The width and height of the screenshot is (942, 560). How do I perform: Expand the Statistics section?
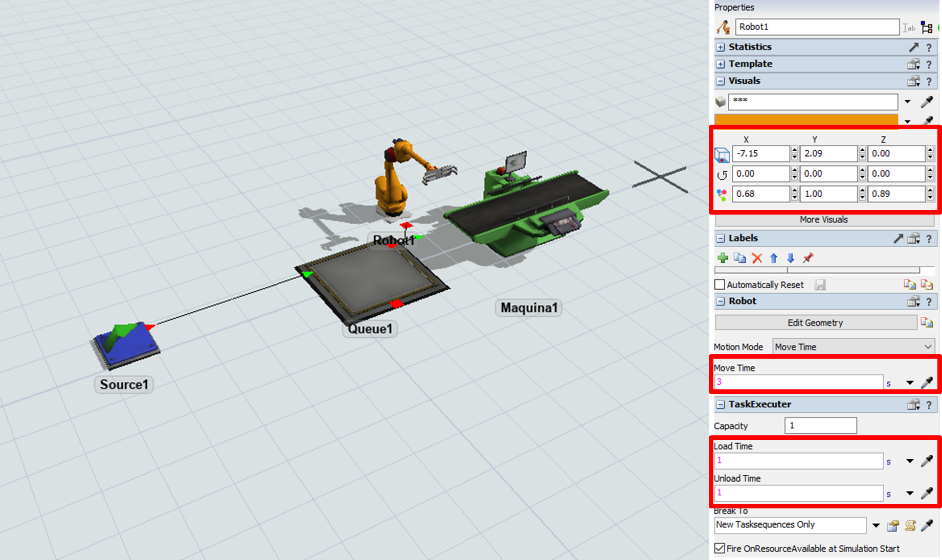click(721, 47)
